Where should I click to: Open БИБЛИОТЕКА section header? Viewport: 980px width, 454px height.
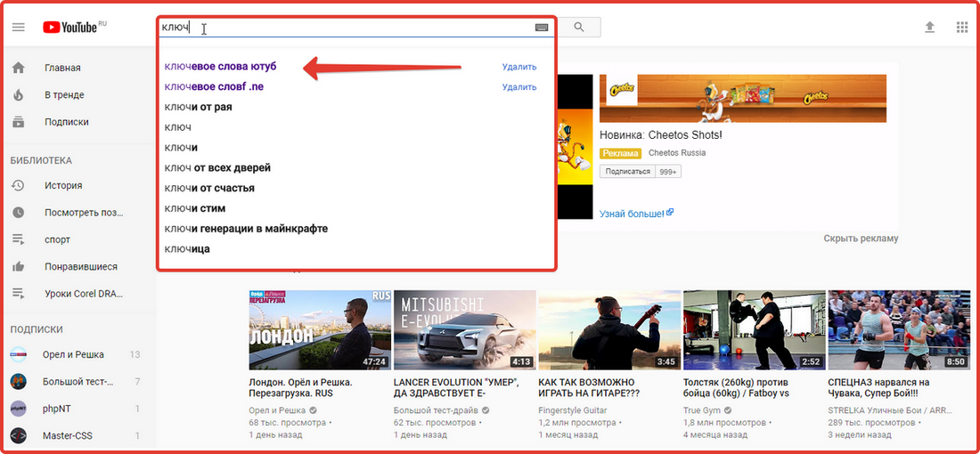pyautogui.click(x=41, y=160)
